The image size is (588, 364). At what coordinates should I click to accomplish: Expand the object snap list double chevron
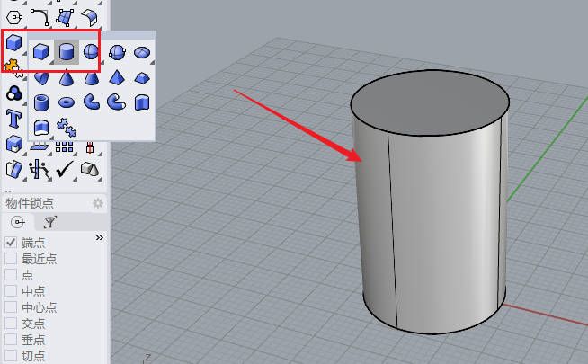click(x=100, y=237)
